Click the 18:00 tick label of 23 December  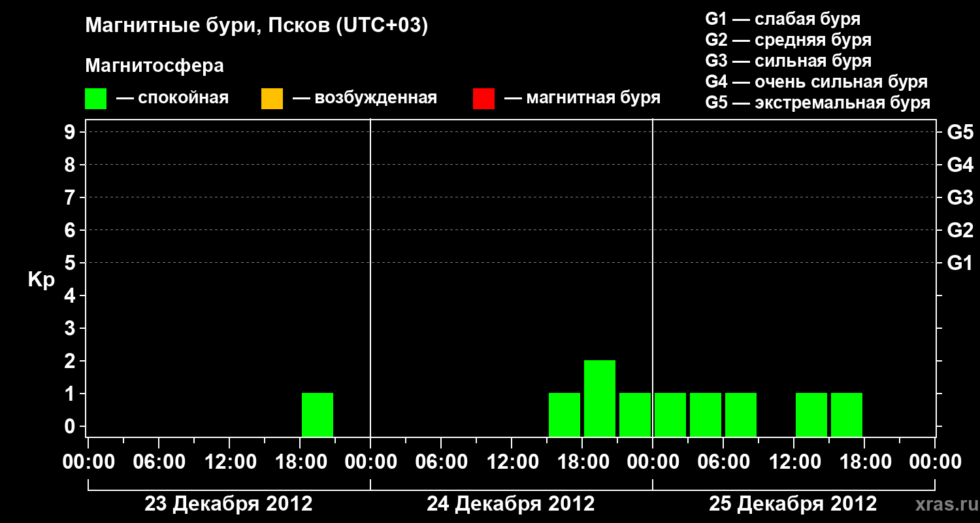(x=300, y=462)
